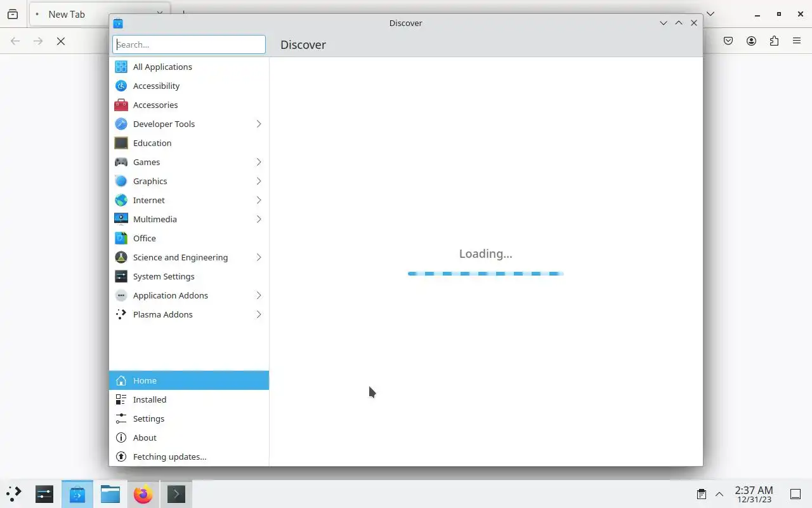Click the Application Addons dots icon

click(121, 295)
